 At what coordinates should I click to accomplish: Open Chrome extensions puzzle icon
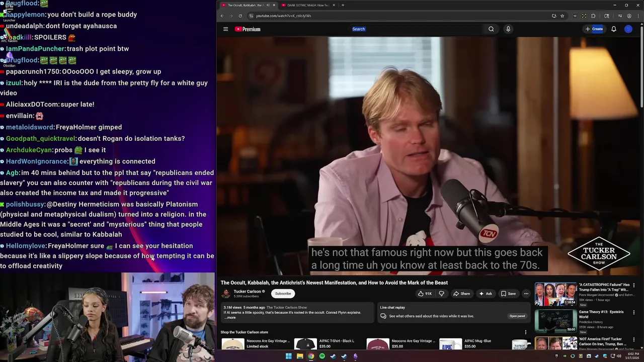click(x=593, y=16)
